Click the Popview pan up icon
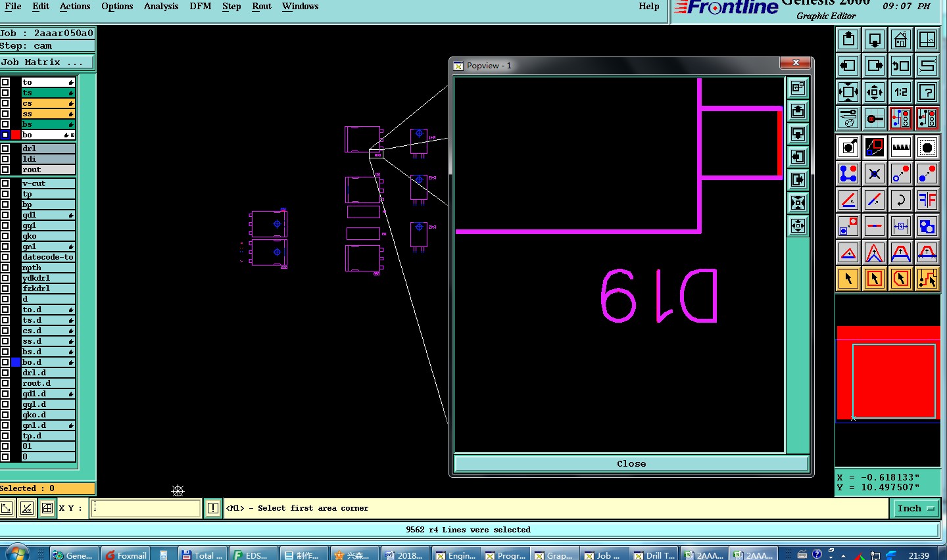The height and width of the screenshot is (560, 947). (x=798, y=110)
